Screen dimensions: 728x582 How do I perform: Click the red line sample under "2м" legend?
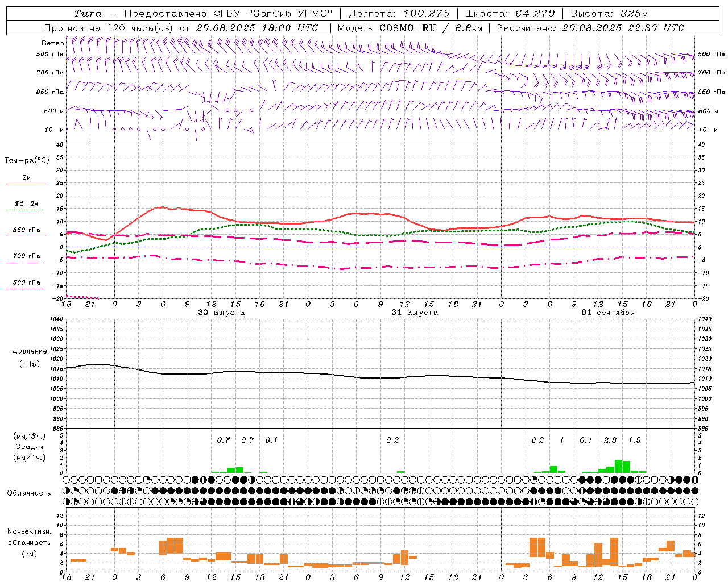pyautogui.click(x=26, y=184)
